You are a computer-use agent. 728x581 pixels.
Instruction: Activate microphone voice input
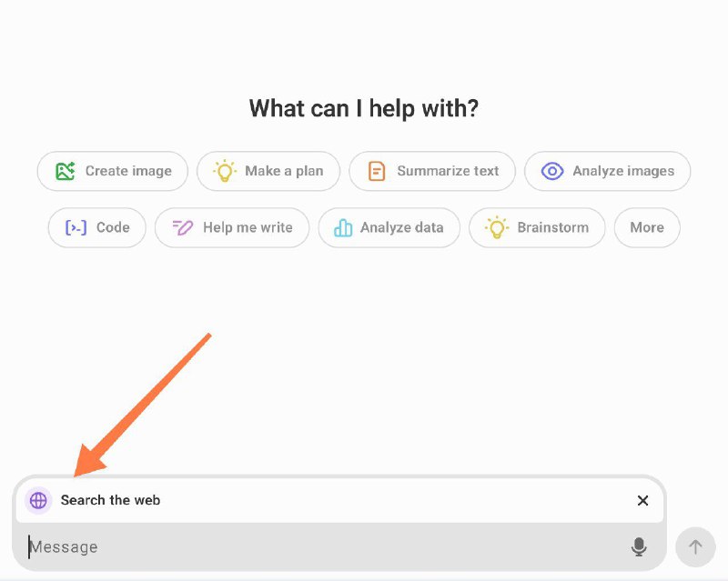pyautogui.click(x=639, y=547)
